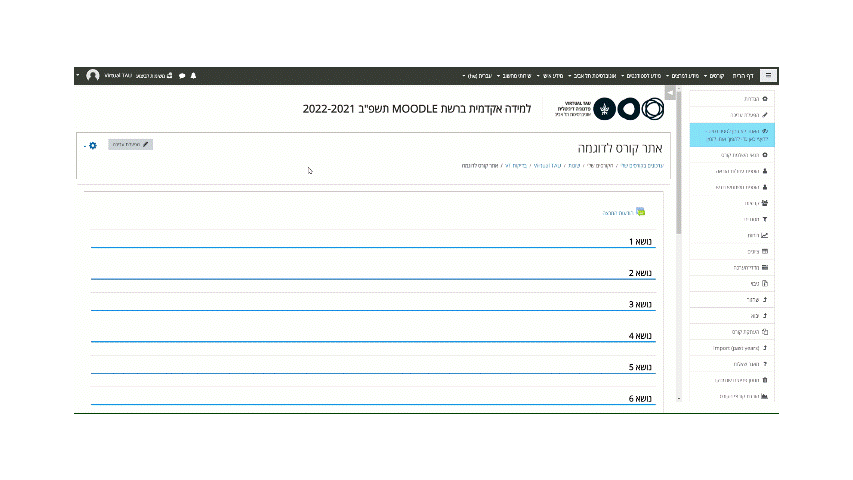The height and width of the screenshot is (480, 853).
Task: Open the area-chart sidebar item at bottom
Action: [732, 396]
